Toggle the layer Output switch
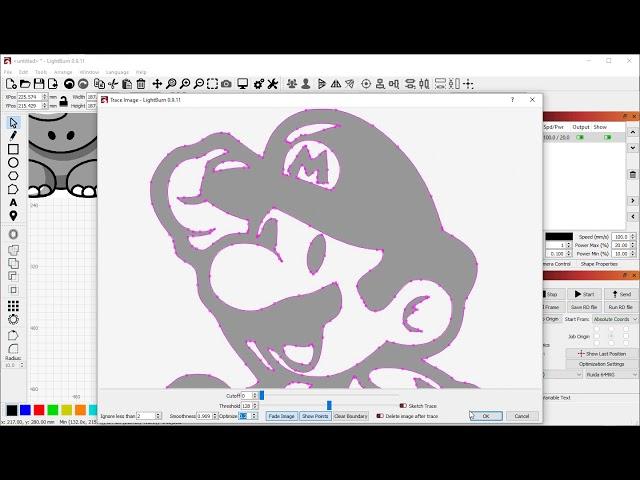 (x=580, y=138)
